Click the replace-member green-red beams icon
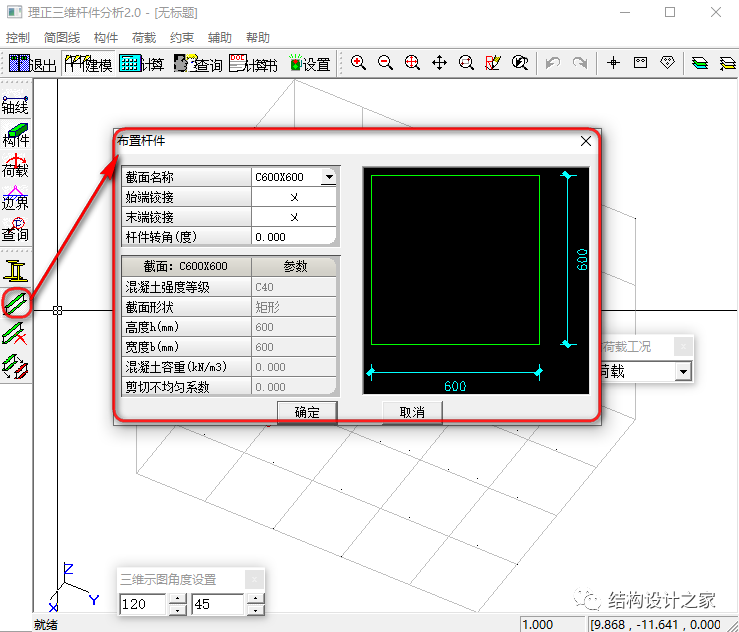 (16, 366)
